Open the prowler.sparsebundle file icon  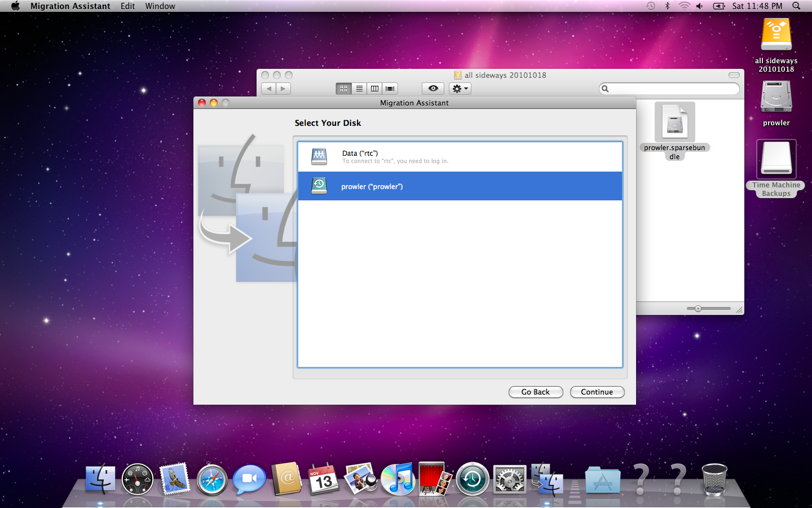tap(674, 122)
